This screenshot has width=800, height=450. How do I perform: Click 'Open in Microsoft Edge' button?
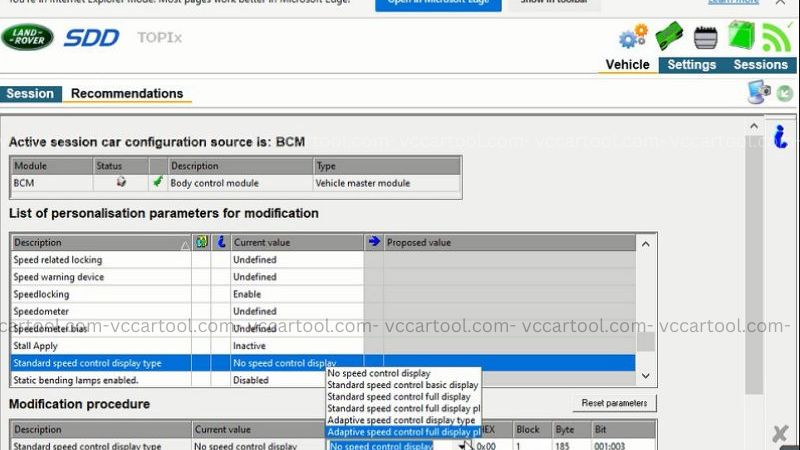point(437,3)
